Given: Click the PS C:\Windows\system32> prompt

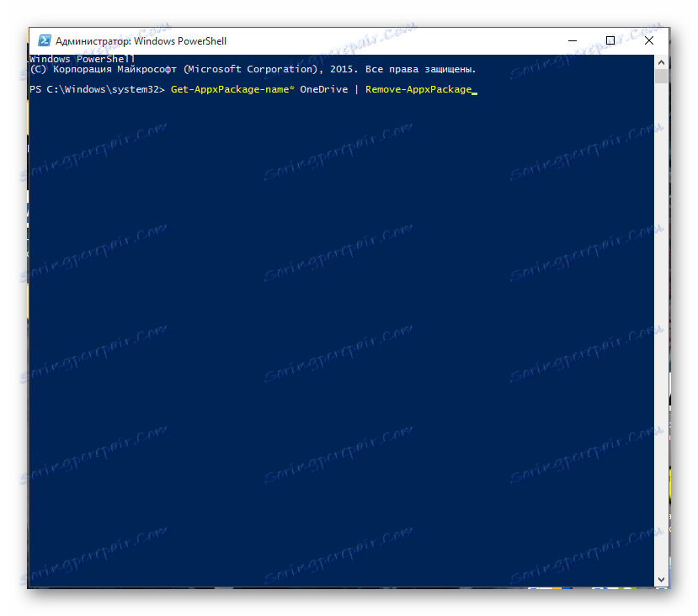Looking at the screenshot, I should [97, 89].
